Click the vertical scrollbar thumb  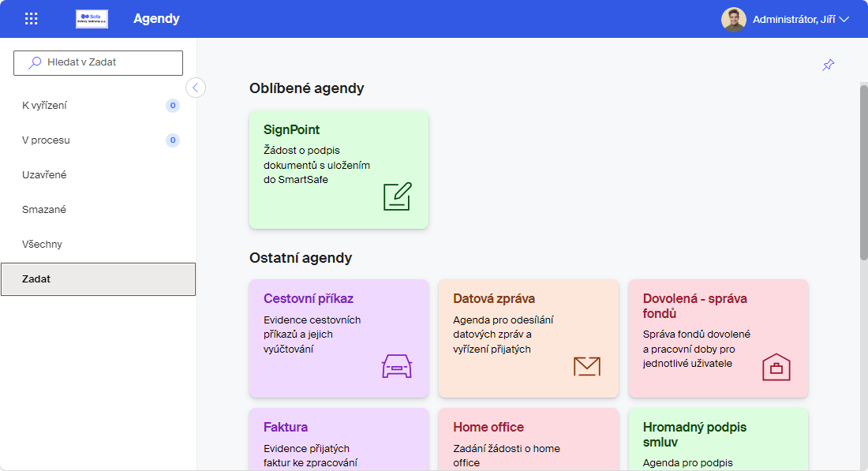[863, 171]
